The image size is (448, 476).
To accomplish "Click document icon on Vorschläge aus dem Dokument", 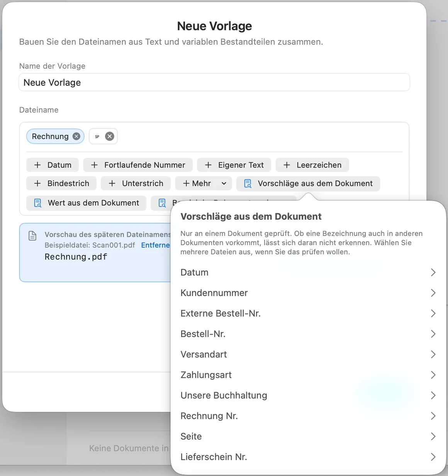I will 248,183.
